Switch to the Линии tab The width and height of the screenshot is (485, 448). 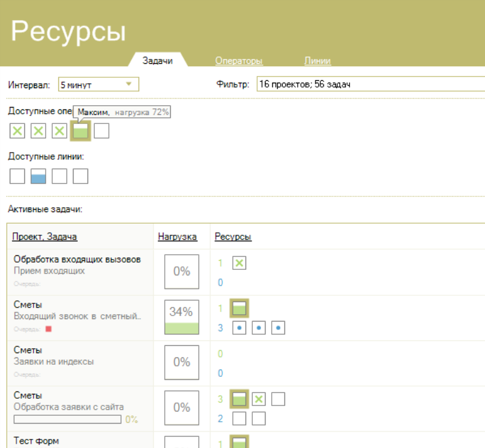[317, 61]
